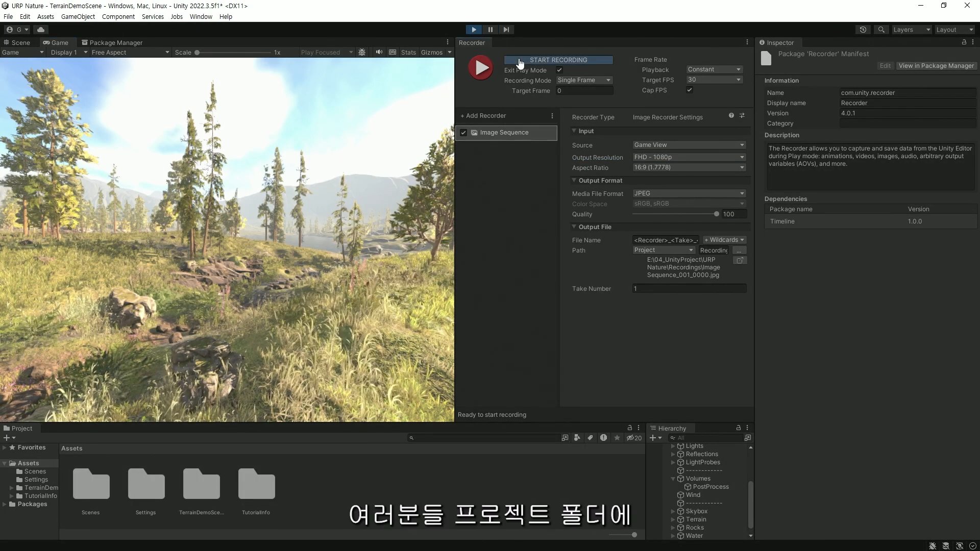Collapse the Volumes hierarchy item

(673, 479)
